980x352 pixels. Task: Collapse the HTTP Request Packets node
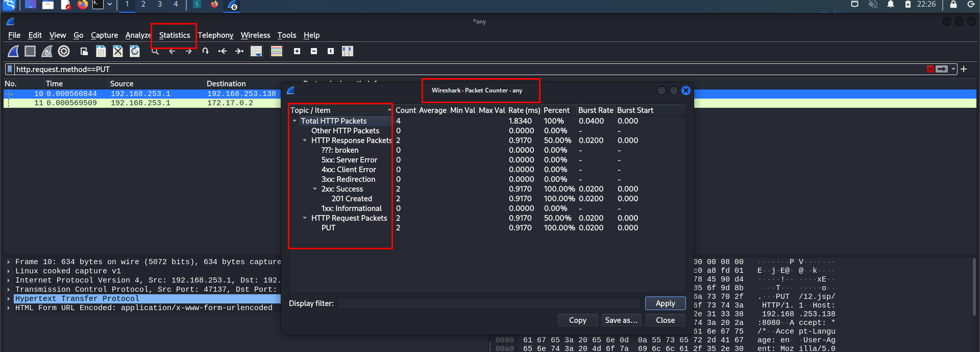[305, 218]
